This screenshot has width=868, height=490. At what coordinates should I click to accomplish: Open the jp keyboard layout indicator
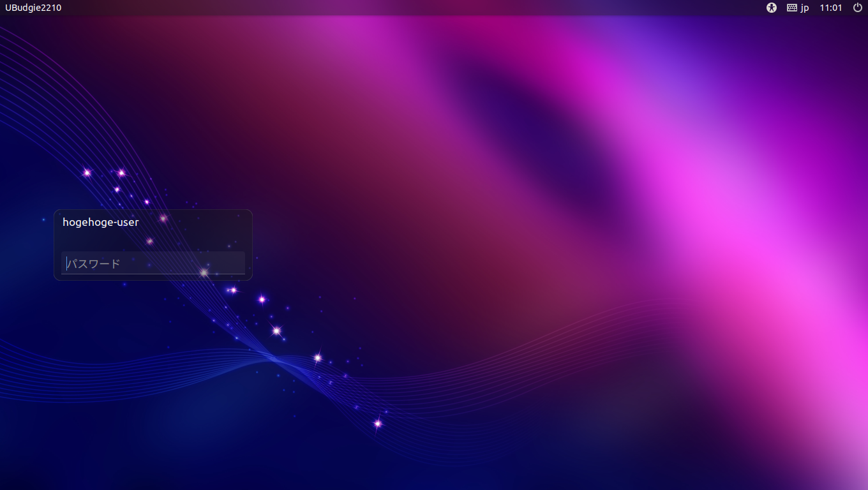798,8
